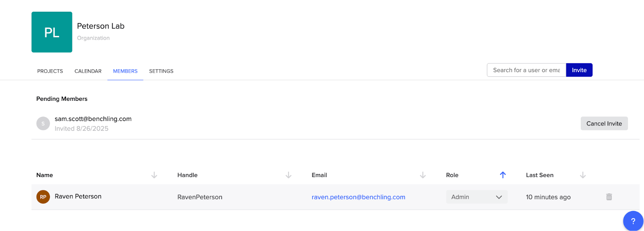Open the blue help question mark button
The width and height of the screenshot is (644, 231).
[x=633, y=221]
